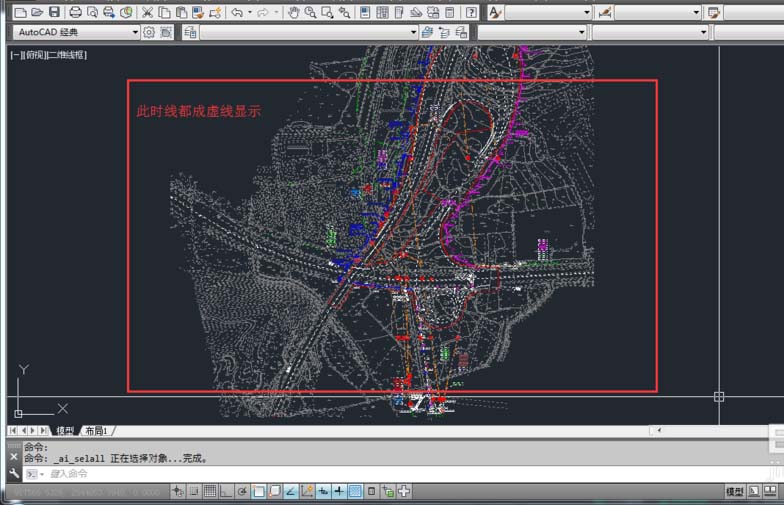The height and width of the screenshot is (505, 784).
Task: Switch to the 布局1 layout tab
Action: click(x=96, y=431)
